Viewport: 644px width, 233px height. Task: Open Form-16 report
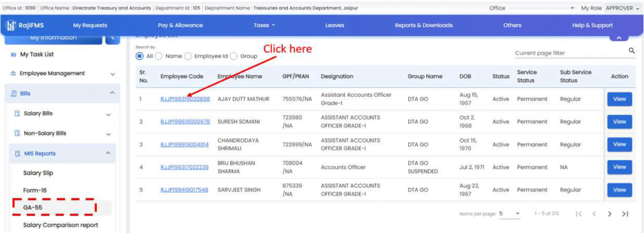pos(35,190)
